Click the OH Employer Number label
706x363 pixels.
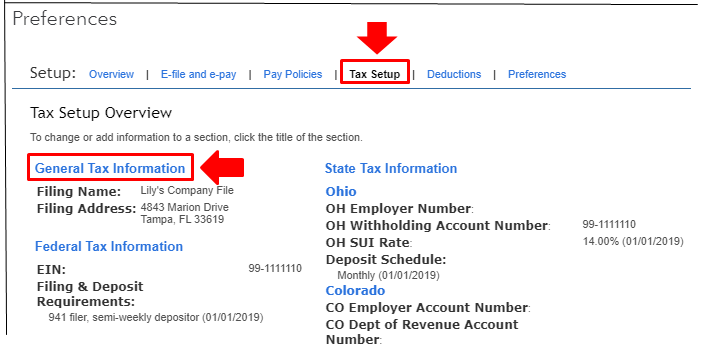399,209
